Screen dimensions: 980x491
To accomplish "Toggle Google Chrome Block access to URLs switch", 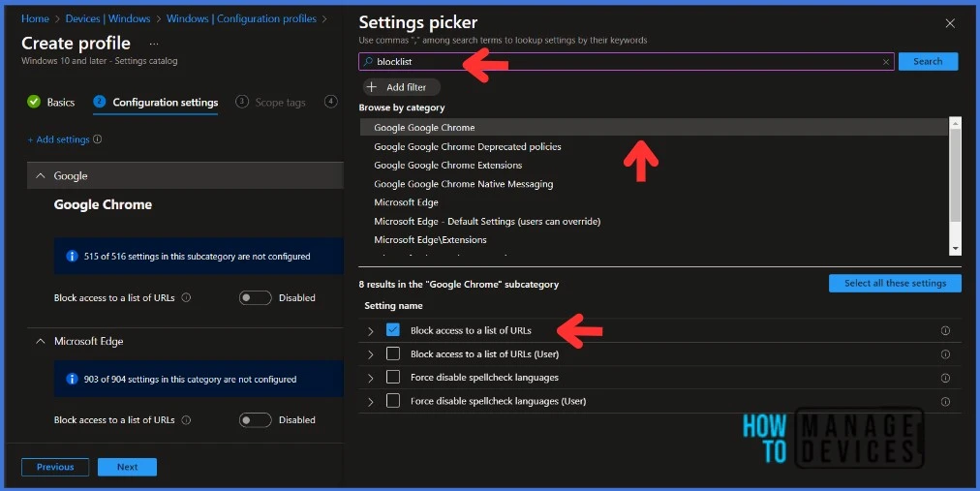I will pos(255,298).
